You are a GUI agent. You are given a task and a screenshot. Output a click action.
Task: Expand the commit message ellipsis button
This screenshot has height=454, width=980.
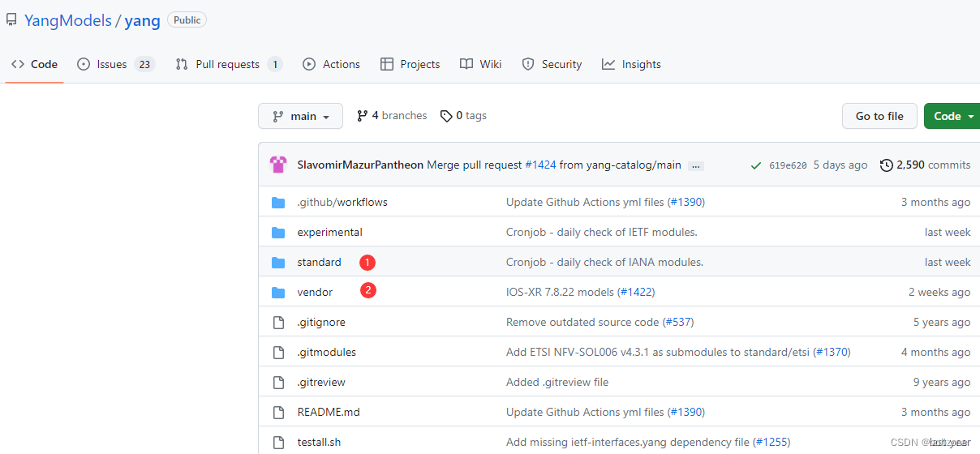coord(695,165)
